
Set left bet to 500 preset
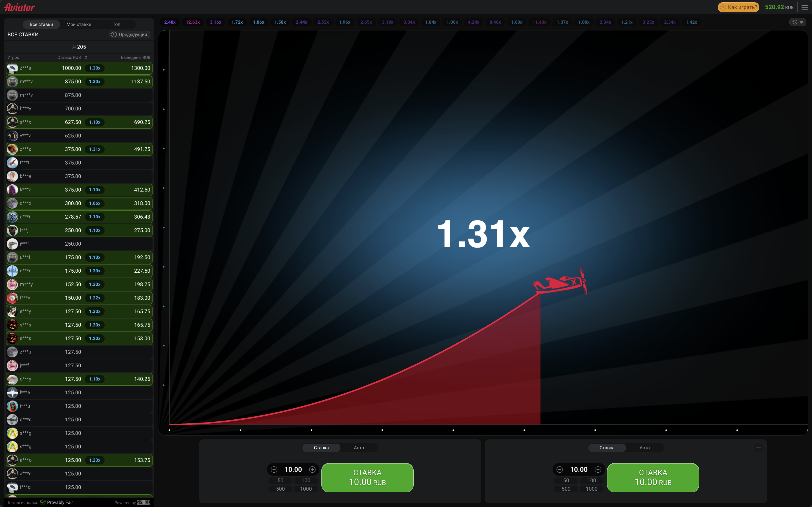281,489
